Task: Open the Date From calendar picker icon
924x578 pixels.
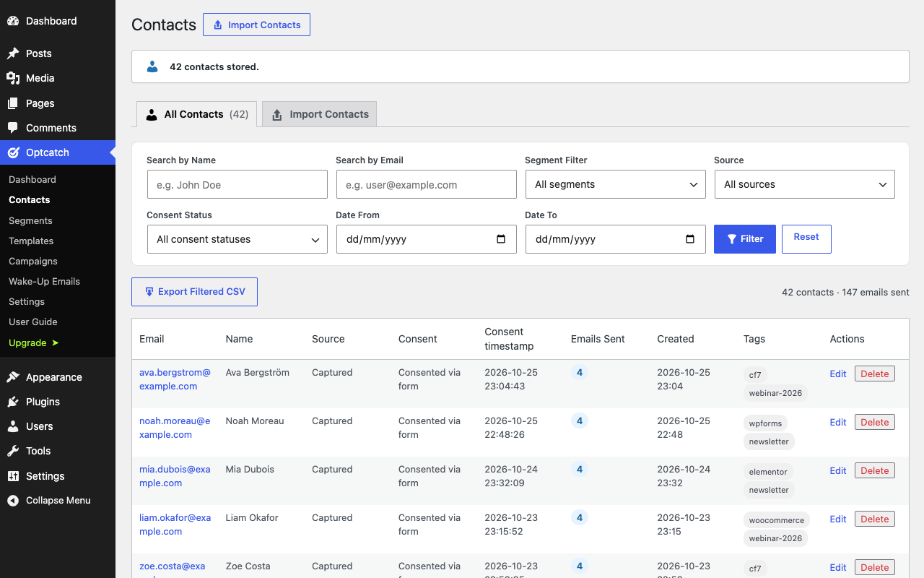Action: tap(501, 239)
